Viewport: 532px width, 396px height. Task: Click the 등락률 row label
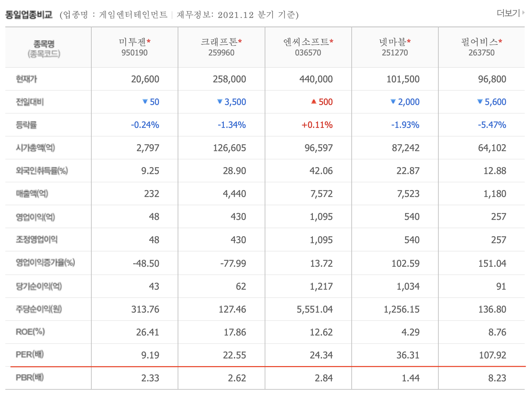point(27,125)
